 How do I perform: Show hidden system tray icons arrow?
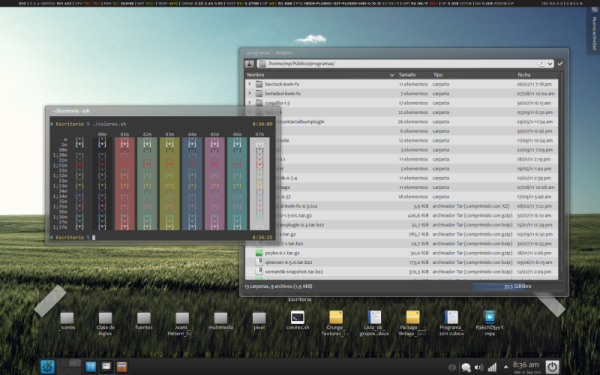click(x=506, y=367)
